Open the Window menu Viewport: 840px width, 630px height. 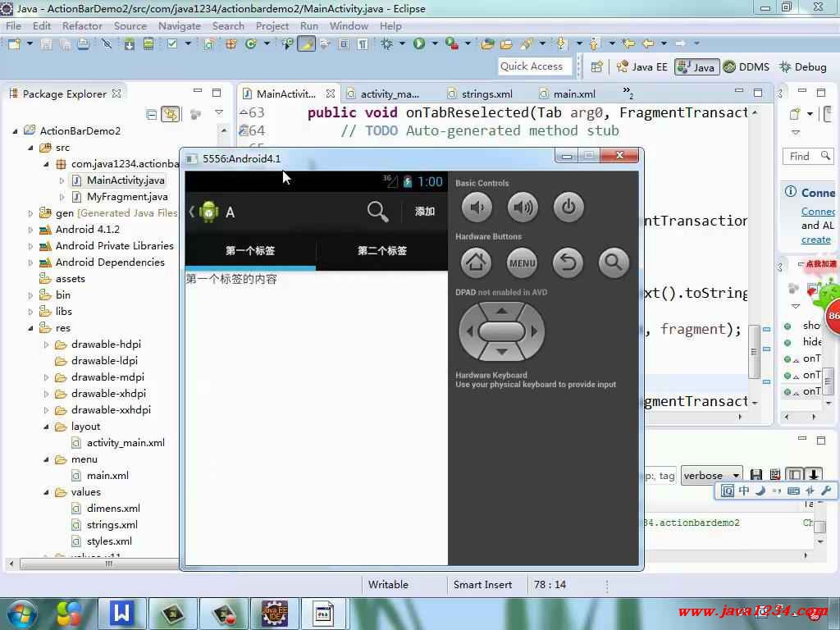tap(349, 25)
